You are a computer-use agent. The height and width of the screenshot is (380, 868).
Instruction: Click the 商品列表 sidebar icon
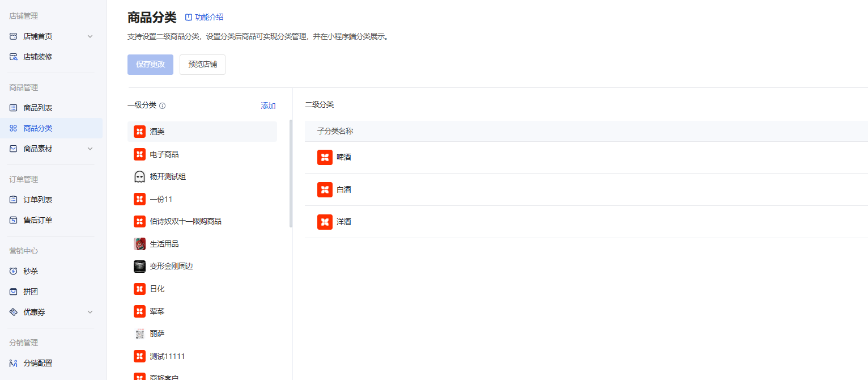(x=14, y=108)
